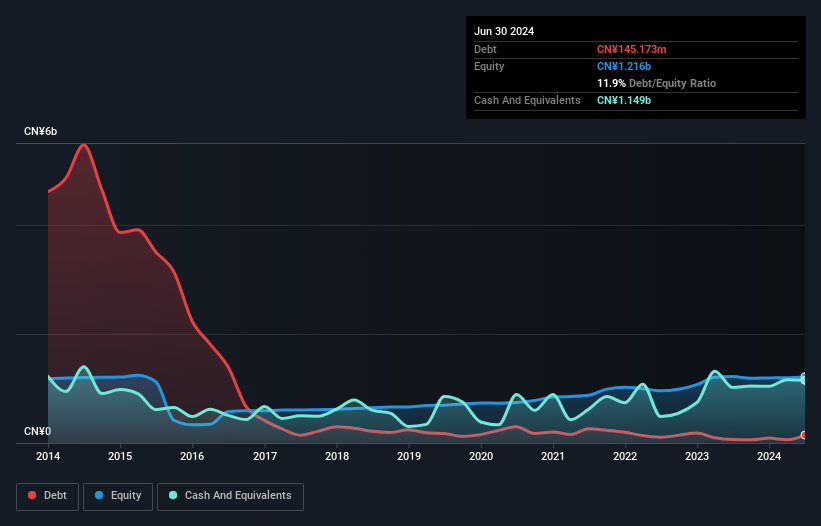The width and height of the screenshot is (821, 526).
Task: Click the Equity value CN¥1.216b in tooltip
Action: [624, 66]
